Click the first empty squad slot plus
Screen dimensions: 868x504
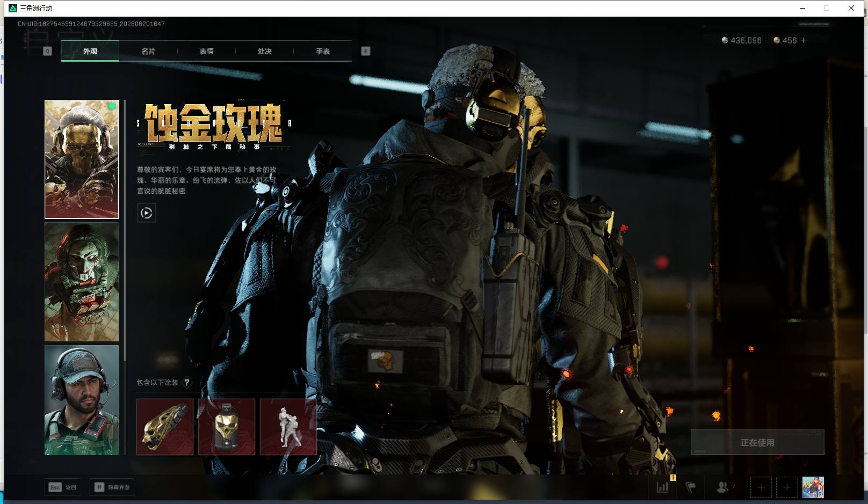pyautogui.click(x=761, y=487)
